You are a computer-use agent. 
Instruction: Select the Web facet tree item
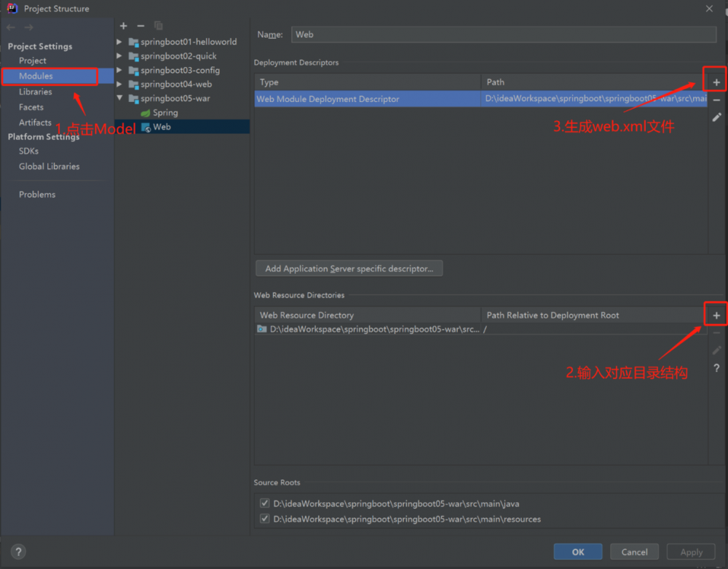pos(162,127)
